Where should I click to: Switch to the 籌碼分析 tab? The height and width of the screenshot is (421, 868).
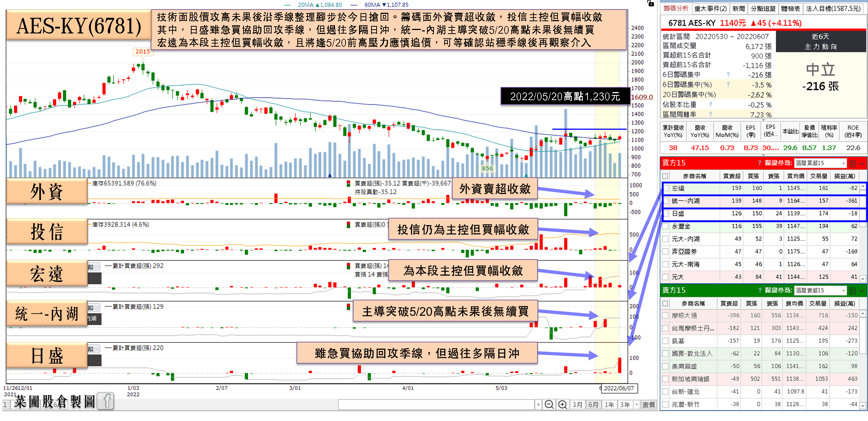676,8
